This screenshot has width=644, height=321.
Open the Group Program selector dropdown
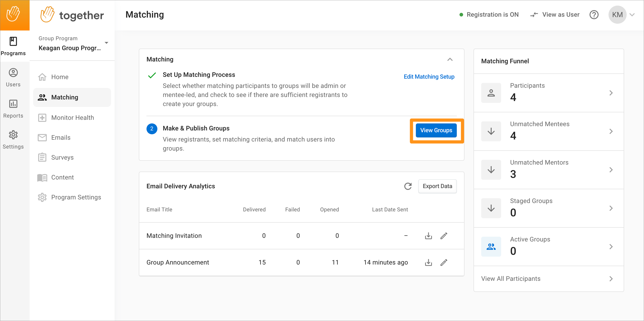pos(72,43)
